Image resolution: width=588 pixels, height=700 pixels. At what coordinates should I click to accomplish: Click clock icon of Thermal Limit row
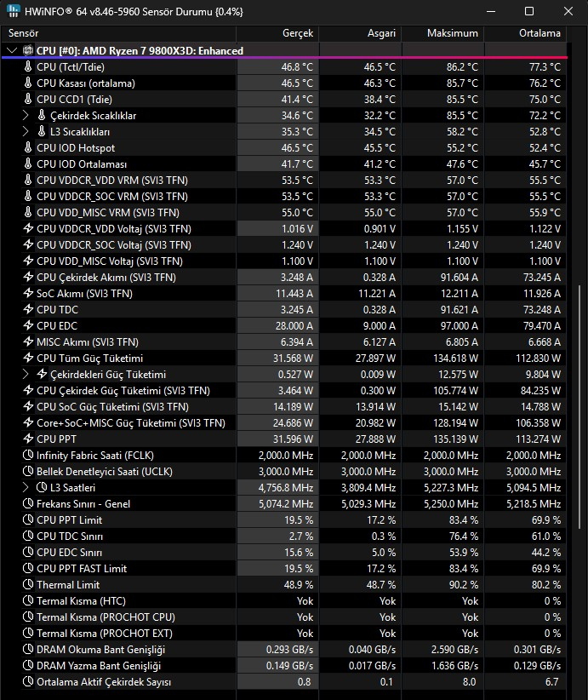(28, 584)
